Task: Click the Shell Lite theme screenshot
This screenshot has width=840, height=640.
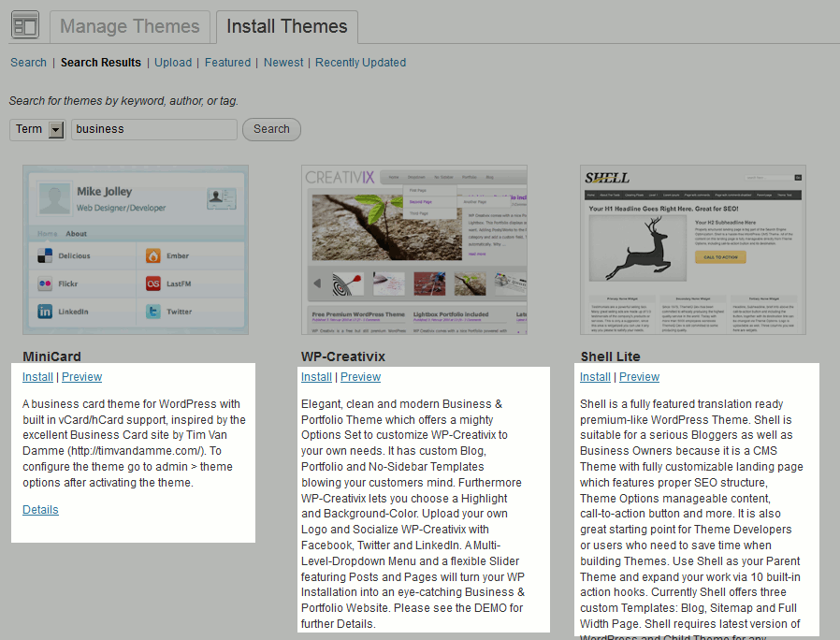Action: click(x=693, y=250)
